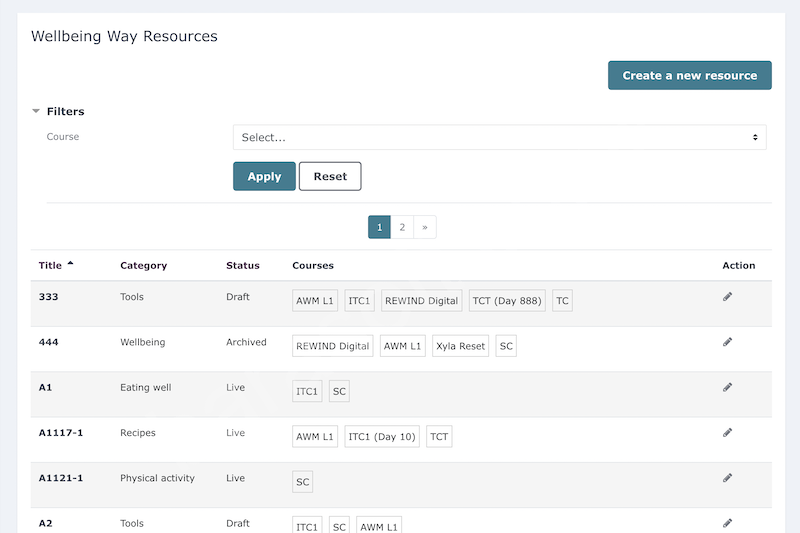Viewport: 800px width, 533px height.
Task: Select the A2 title cell
Action: [x=45, y=523]
